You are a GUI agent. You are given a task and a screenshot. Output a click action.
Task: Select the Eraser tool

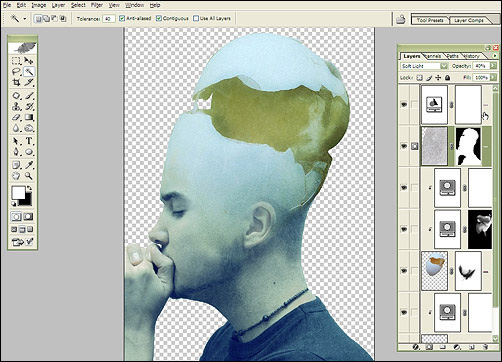tap(16, 117)
